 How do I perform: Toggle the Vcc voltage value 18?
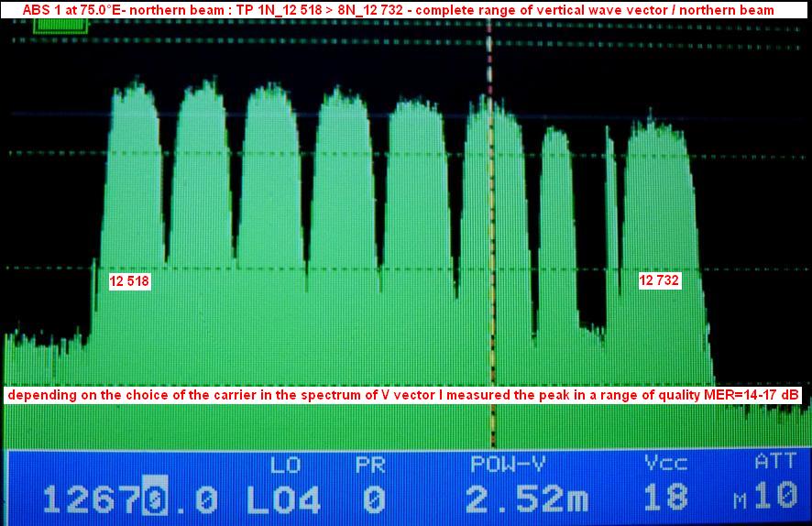(x=665, y=499)
